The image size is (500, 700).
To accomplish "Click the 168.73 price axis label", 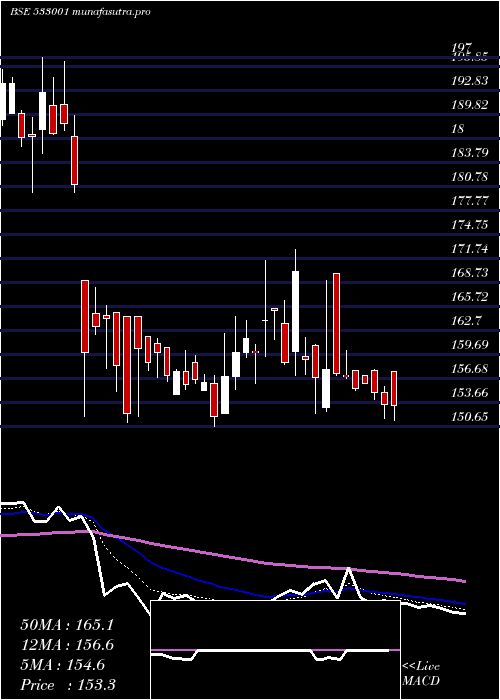I will 470,273.
